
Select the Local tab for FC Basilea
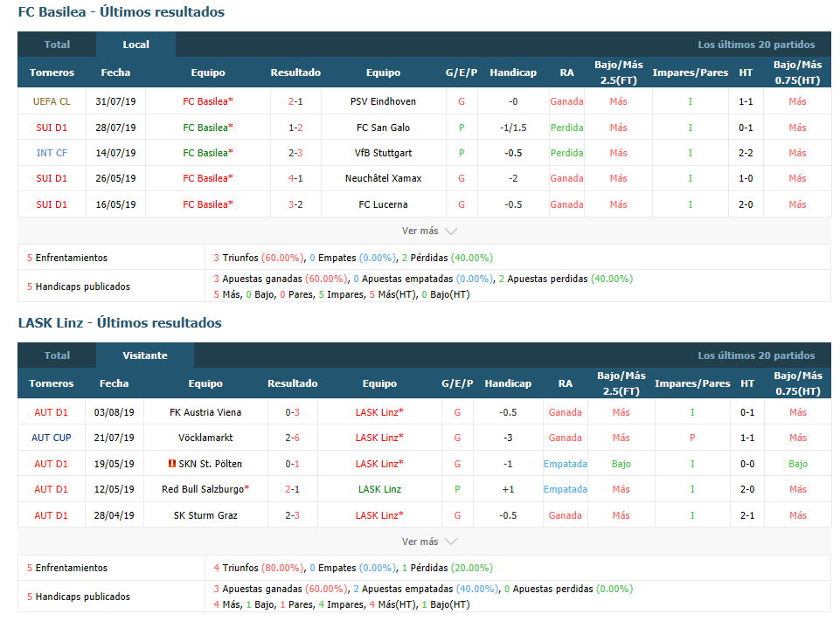pos(135,45)
